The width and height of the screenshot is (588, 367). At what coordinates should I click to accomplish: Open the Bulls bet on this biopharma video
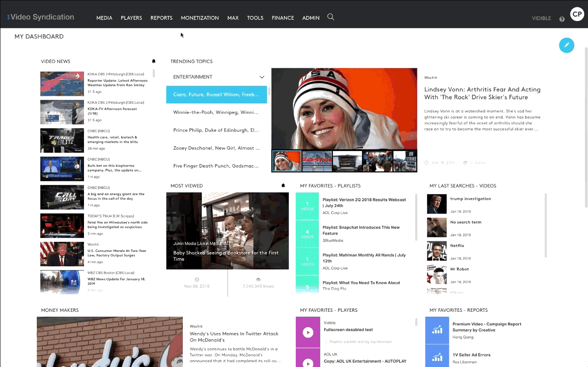(x=114, y=168)
